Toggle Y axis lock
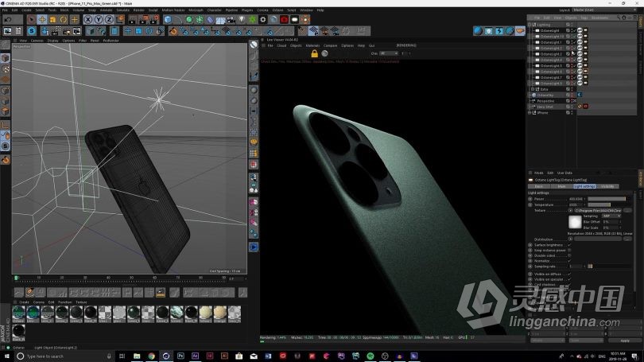The image size is (644, 362). pyautogui.click(x=99, y=19)
